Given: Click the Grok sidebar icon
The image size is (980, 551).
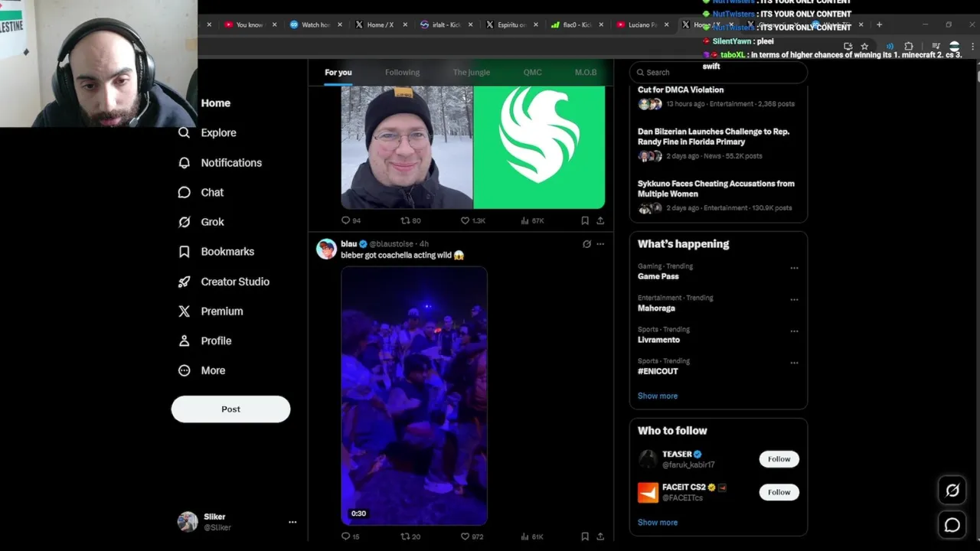Looking at the screenshot, I should click(184, 222).
